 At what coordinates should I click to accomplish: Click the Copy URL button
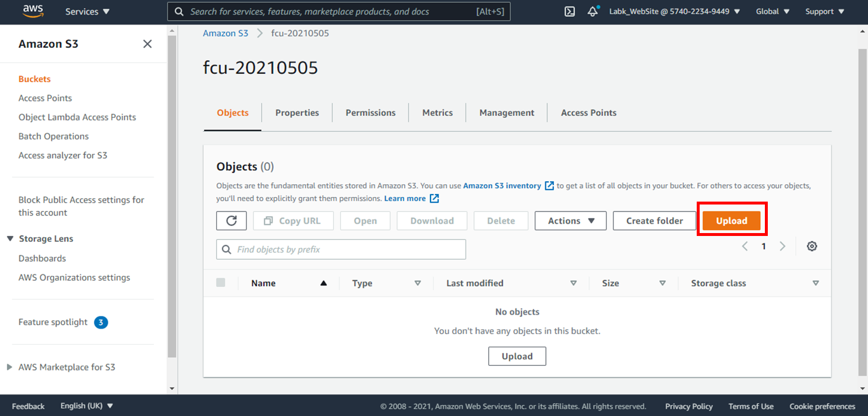[x=293, y=221]
